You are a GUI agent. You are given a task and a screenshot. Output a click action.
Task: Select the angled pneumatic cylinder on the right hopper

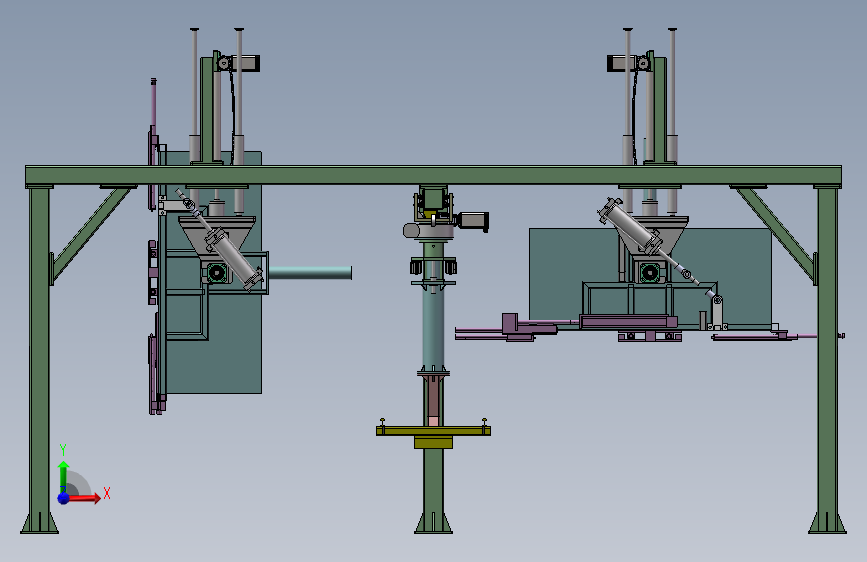pos(633,228)
